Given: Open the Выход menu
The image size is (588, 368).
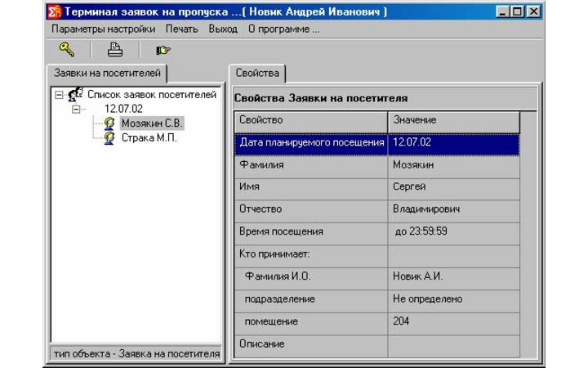Looking at the screenshot, I should tap(223, 29).
